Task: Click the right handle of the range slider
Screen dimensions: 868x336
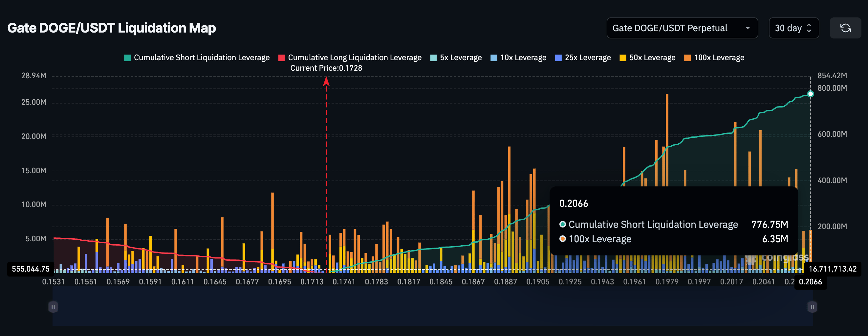Action: point(812,307)
